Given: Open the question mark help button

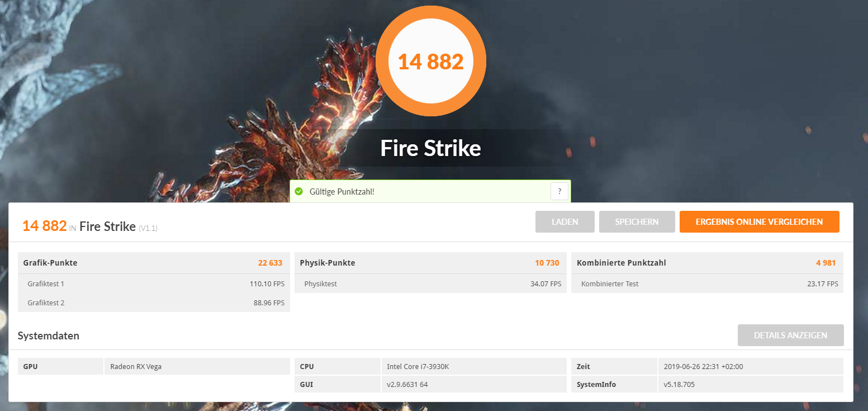Looking at the screenshot, I should (559, 191).
